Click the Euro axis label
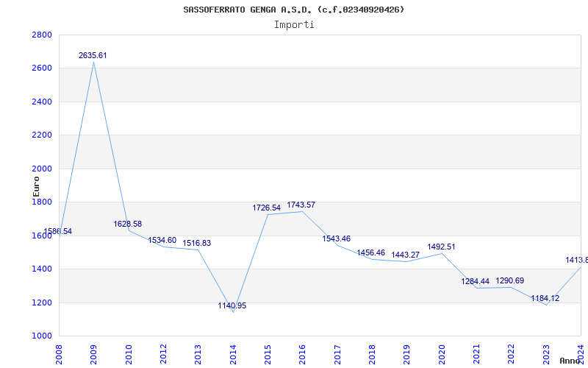The width and height of the screenshot is (588, 368). pyautogui.click(x=36, y=186)
